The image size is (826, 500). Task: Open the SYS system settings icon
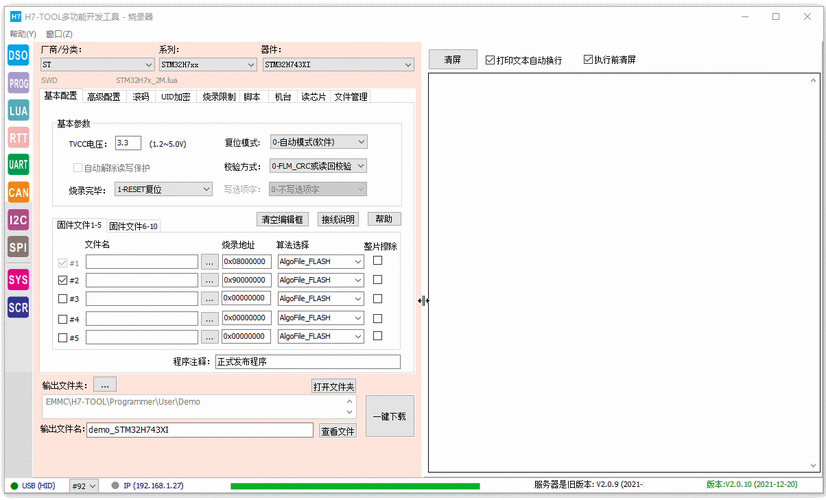click(x=18, y=280)
